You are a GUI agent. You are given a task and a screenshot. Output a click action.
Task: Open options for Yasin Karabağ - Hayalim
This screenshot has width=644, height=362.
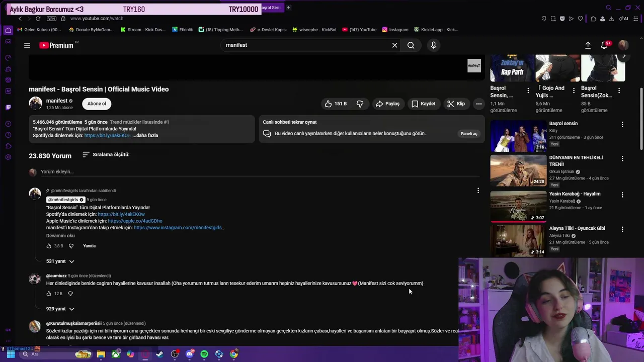click(x=622, y=195)
